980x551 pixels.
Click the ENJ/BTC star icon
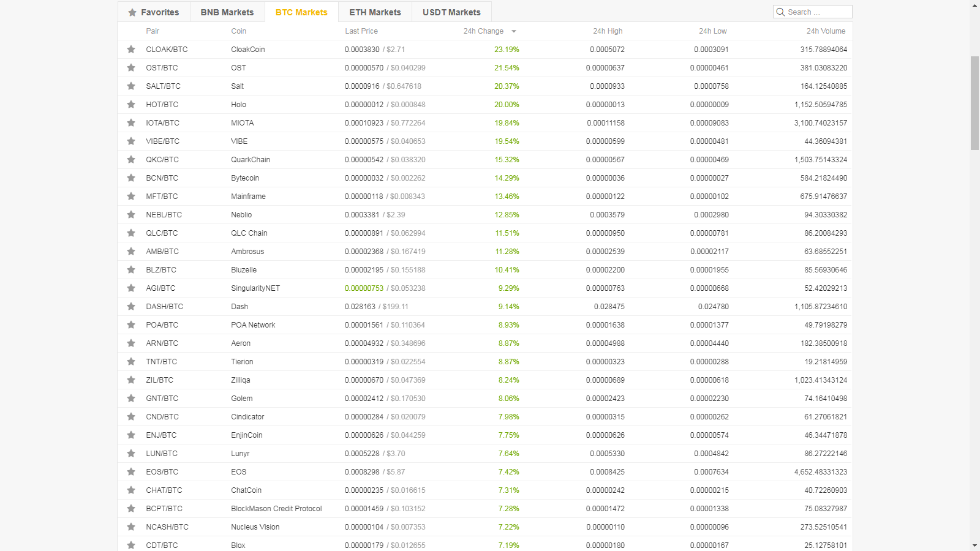(131, 435)
